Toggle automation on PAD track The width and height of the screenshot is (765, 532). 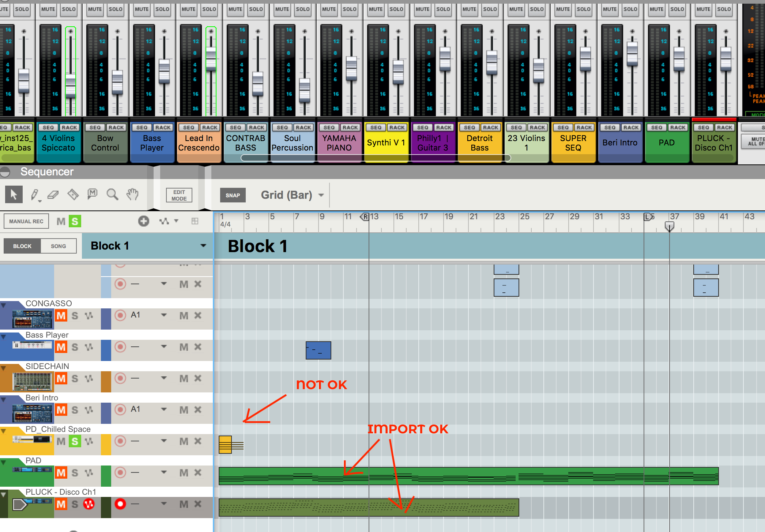click(x=89, y=472)
